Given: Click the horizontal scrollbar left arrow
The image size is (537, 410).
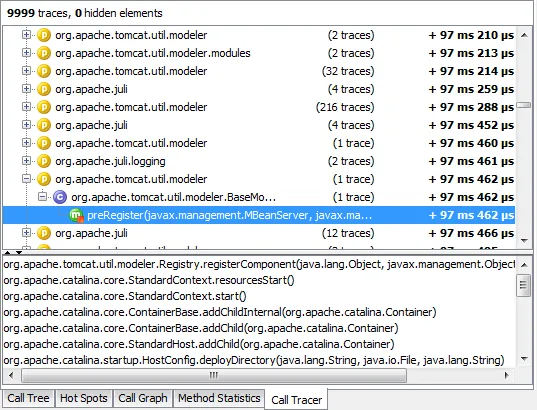Looking at the screenshot, I should [x=11, y=375].
